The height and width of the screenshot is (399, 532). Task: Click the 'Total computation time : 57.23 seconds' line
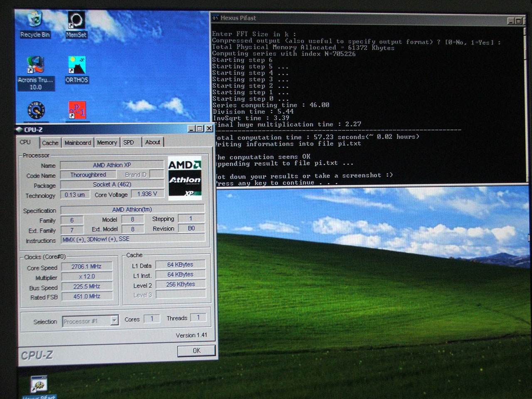[317, 137]
